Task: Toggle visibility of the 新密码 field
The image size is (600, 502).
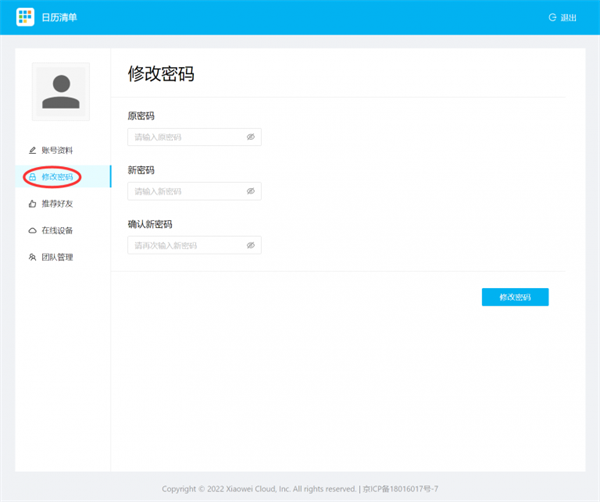Action: click(x=251, y=191)
